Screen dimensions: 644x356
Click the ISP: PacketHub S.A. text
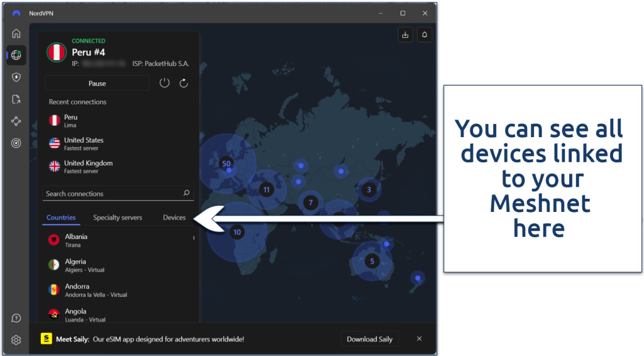[160, 64]
